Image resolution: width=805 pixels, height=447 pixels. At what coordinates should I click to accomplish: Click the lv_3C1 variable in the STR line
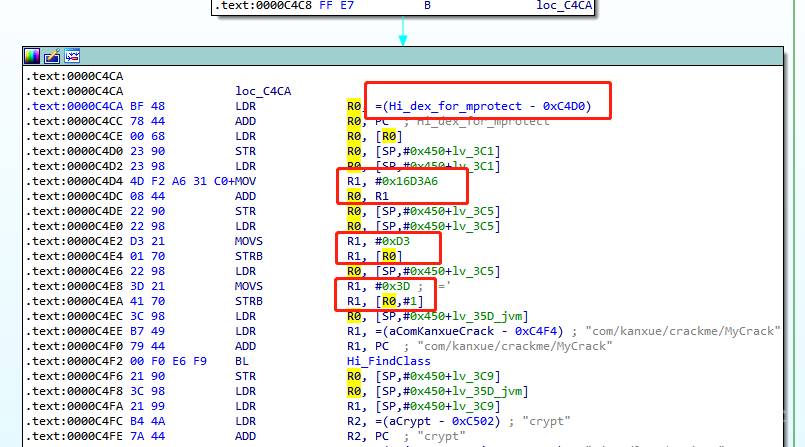[x=474, y=151]
